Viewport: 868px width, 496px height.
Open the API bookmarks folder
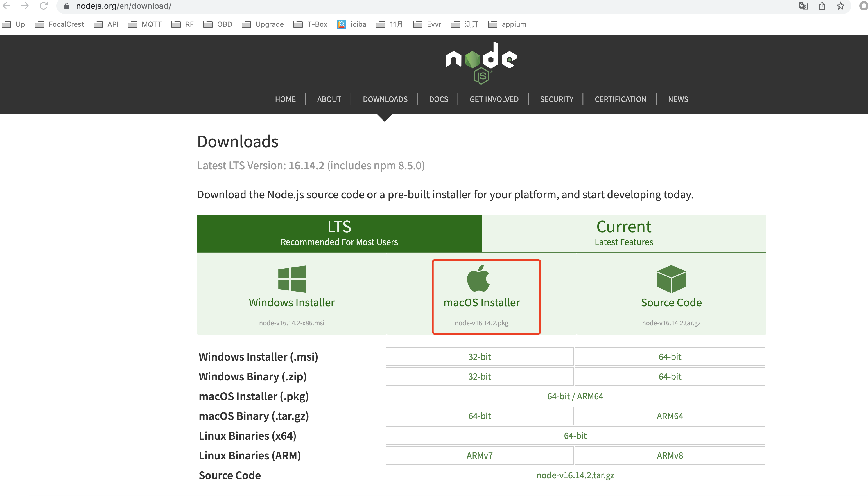106,24
